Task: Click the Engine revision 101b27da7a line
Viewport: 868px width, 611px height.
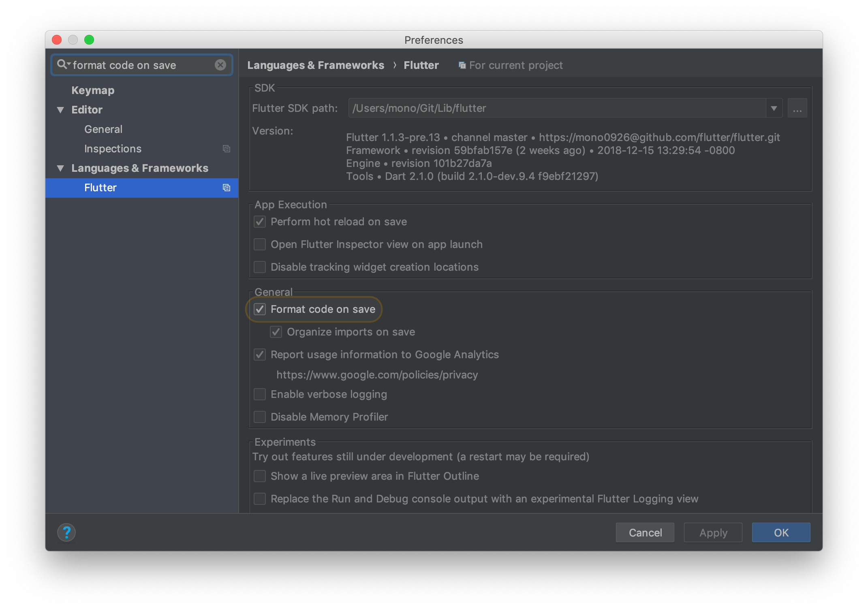Action: pos(419,163)
